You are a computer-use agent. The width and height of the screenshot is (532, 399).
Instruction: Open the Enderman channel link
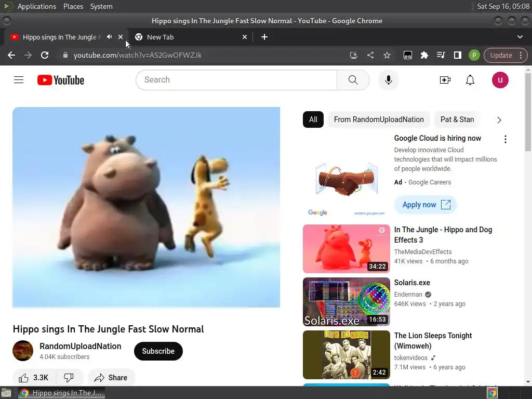(408, 295)
